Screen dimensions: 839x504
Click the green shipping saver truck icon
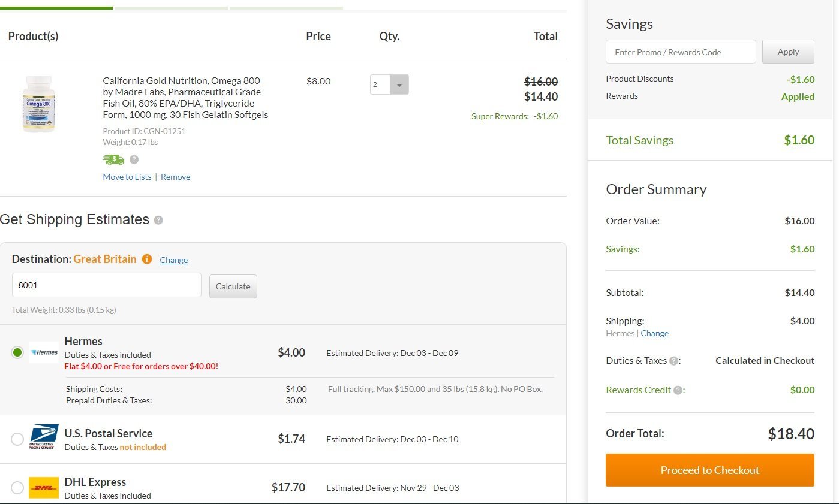coord(113,159)
